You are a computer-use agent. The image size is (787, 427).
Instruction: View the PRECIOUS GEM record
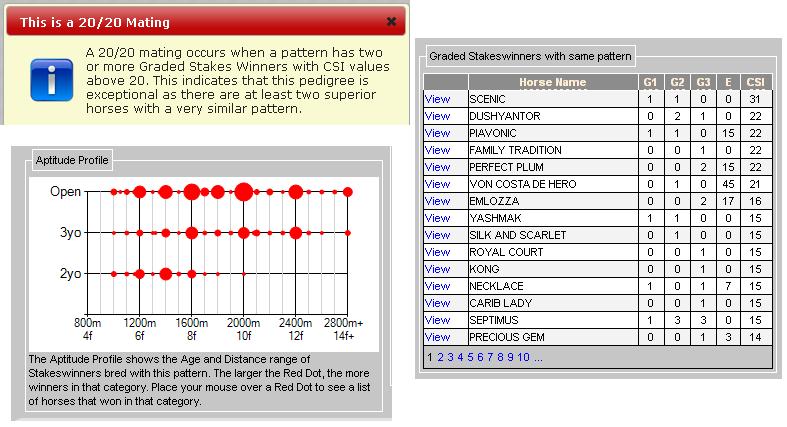point(437,337)
